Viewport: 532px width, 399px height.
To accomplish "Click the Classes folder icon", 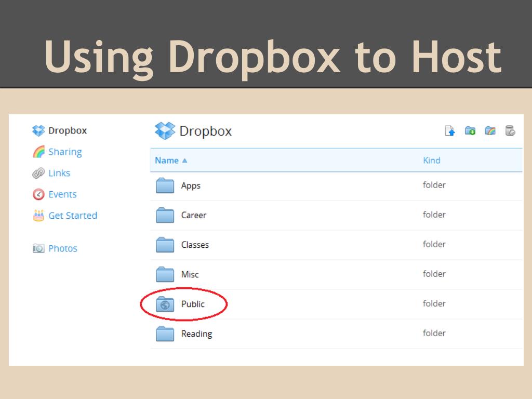I will pyautogui.click(x=165, y=245).
